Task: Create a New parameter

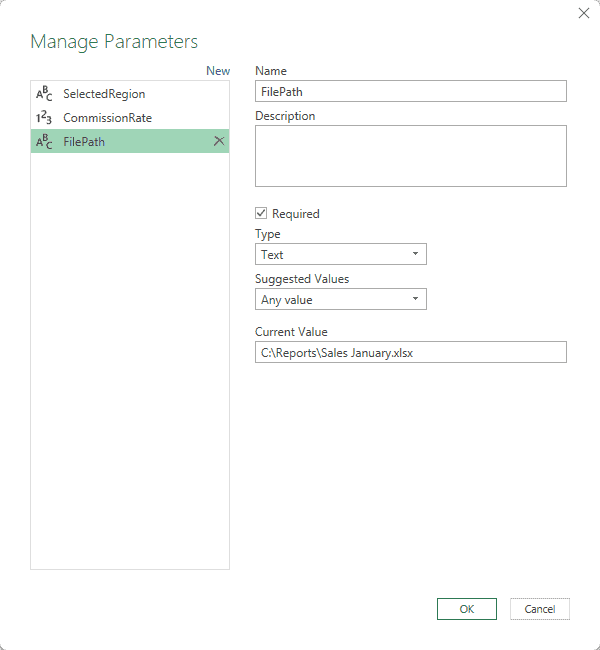Action: tap(218, 71)
